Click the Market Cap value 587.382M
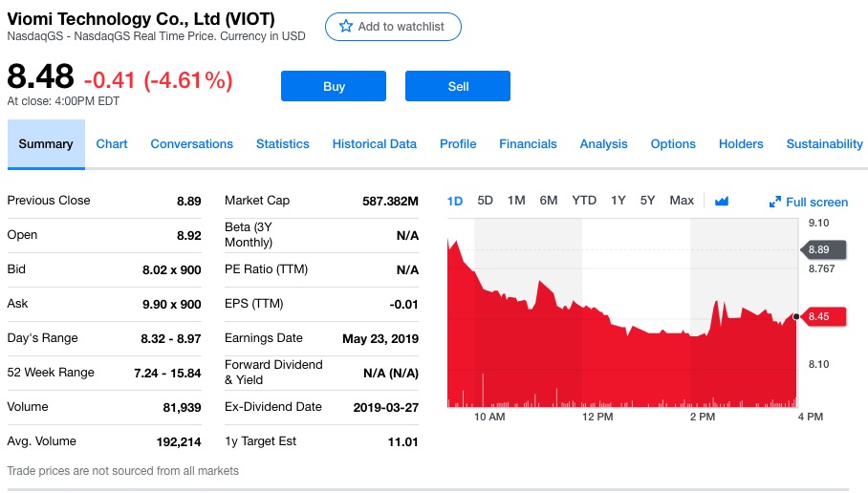The height and width of the screenshot is (493, 868). click(390, 201)
